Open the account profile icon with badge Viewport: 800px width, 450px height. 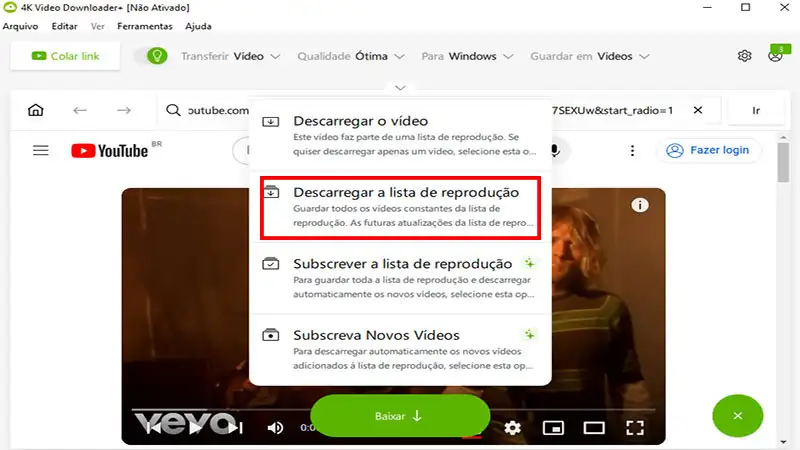click(x=777, y=55)
